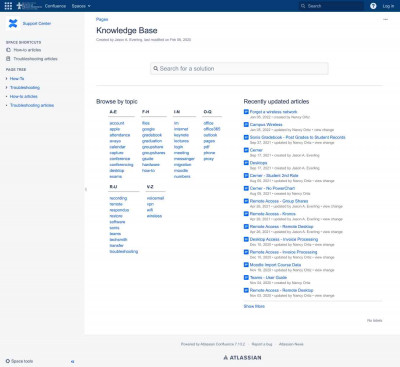Screen dimensions: 400x367
Task: Expand the Troubleshooting page tree node
Action: tap(7, 87)
